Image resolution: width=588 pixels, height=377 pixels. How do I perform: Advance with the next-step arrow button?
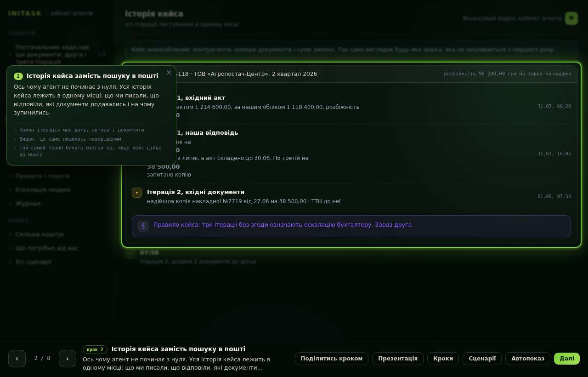coord(68,359)
